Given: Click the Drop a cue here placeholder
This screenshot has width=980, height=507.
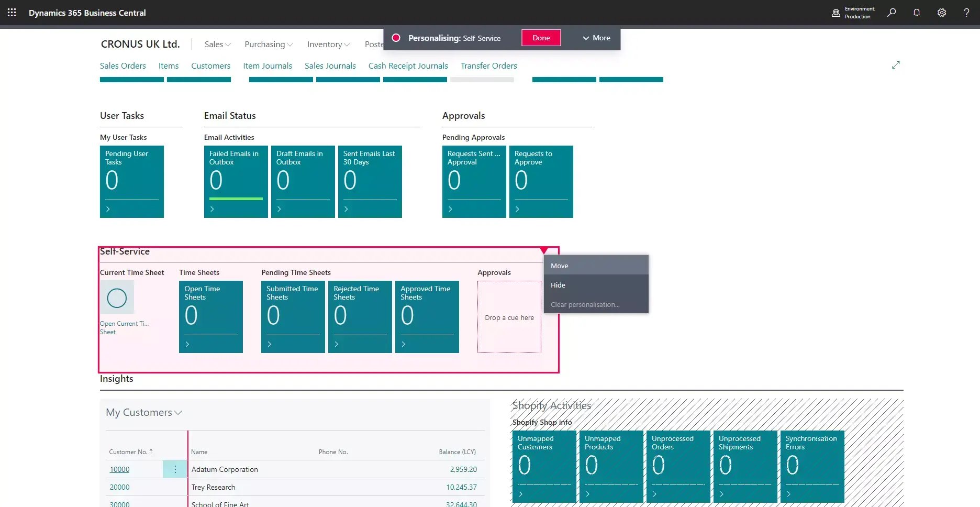Looking at the screenshot, I should [509, 317].
